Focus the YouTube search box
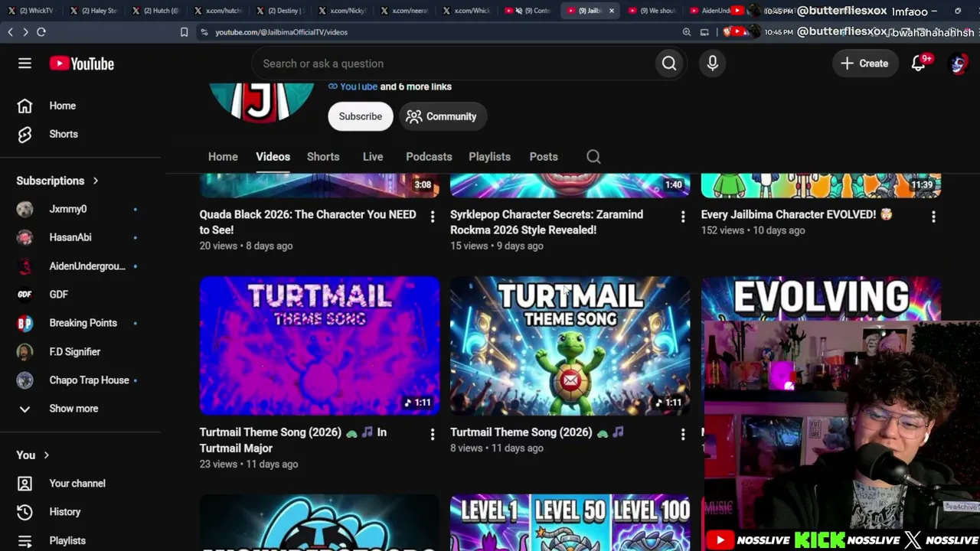Viewport: 980px width, 551px height. [452, 64]
